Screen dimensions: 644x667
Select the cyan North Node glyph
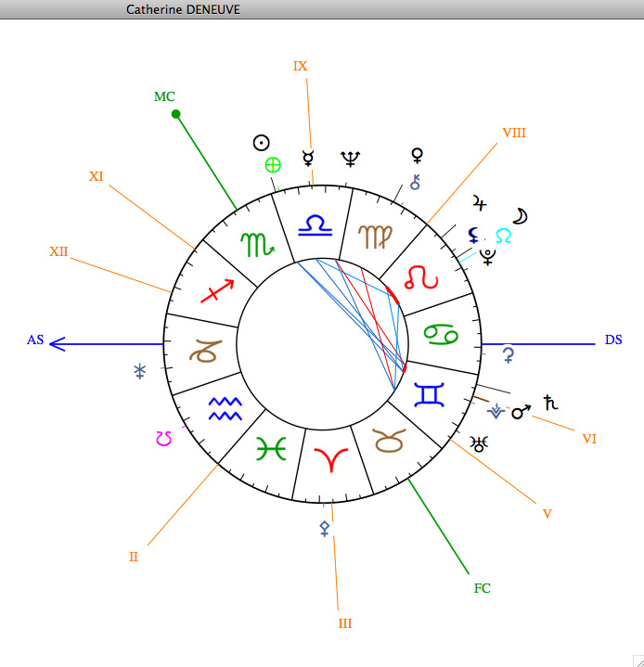(504, 236)
